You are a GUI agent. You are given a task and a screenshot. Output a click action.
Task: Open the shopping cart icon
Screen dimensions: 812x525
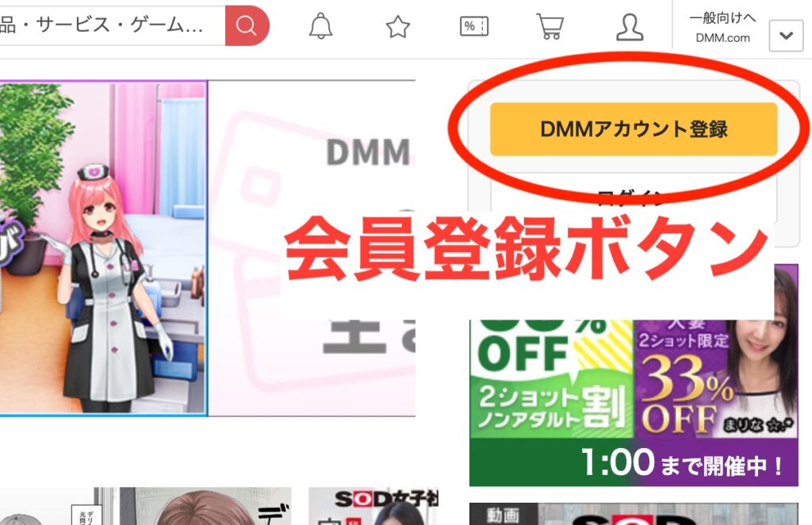(x=550, y=26)
